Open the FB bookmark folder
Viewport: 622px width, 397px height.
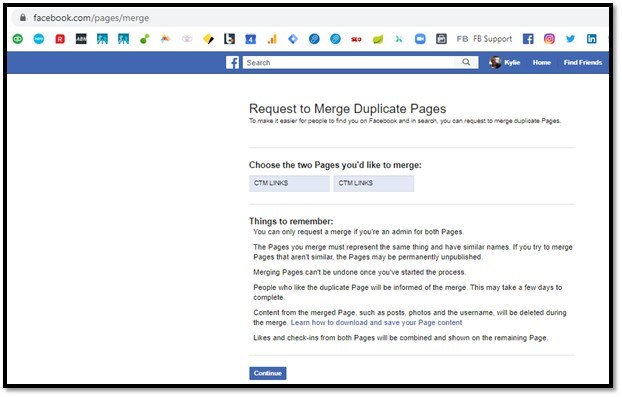(462, 39)
